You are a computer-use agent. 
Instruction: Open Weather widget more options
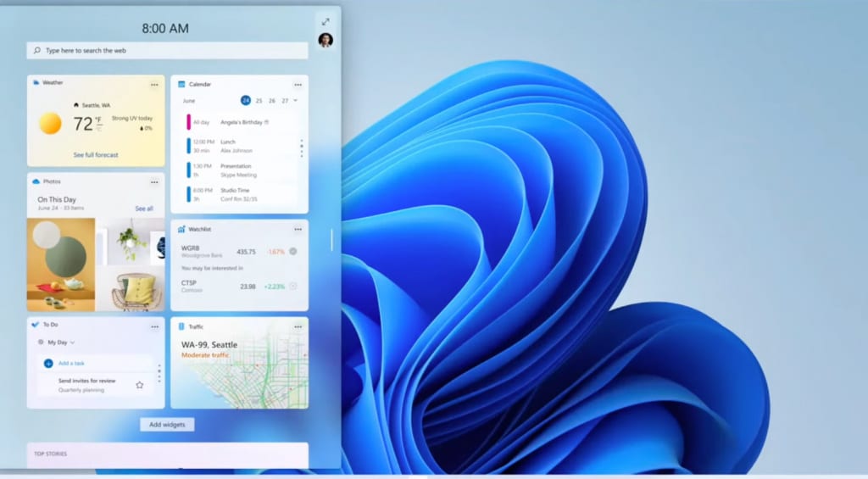click(154, 85)
